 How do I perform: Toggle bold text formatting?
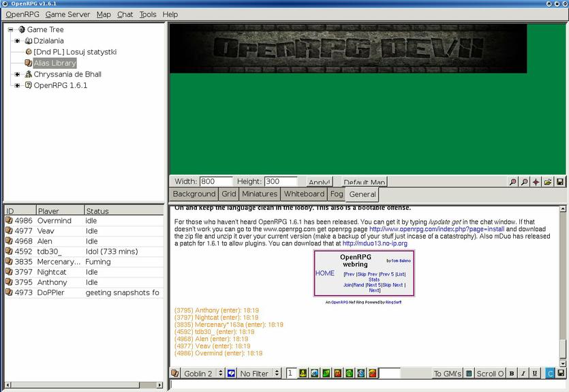click(512, 373)
